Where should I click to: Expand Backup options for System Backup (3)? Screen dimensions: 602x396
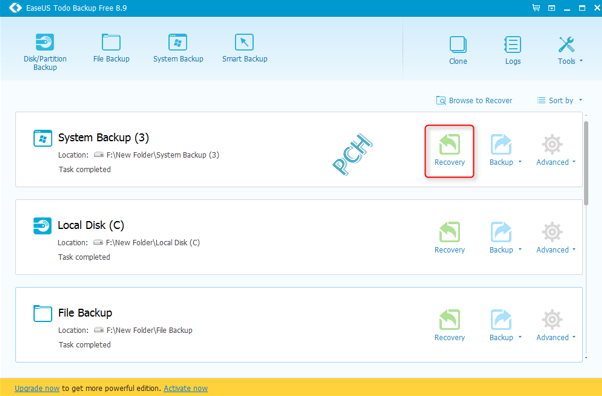tap(520, 162)
